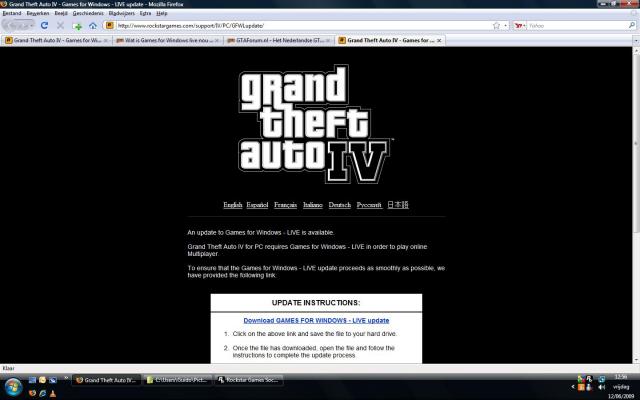
Task: Select Deutsch language link
Action: tap(340, 205)
